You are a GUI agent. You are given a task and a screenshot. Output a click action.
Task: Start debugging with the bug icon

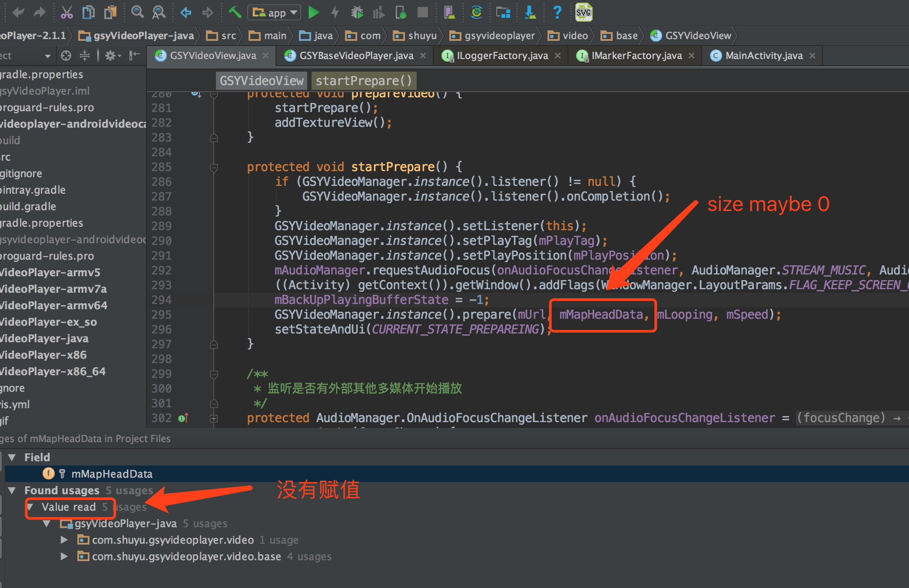pyautogui.click(x=357, y=12)
